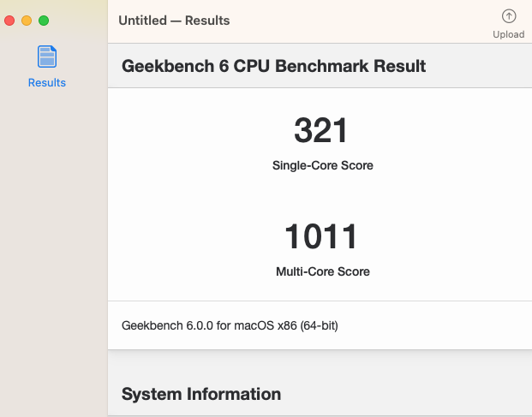
Task: Click the Results document icon in sidebar
Action: point(47,57)
